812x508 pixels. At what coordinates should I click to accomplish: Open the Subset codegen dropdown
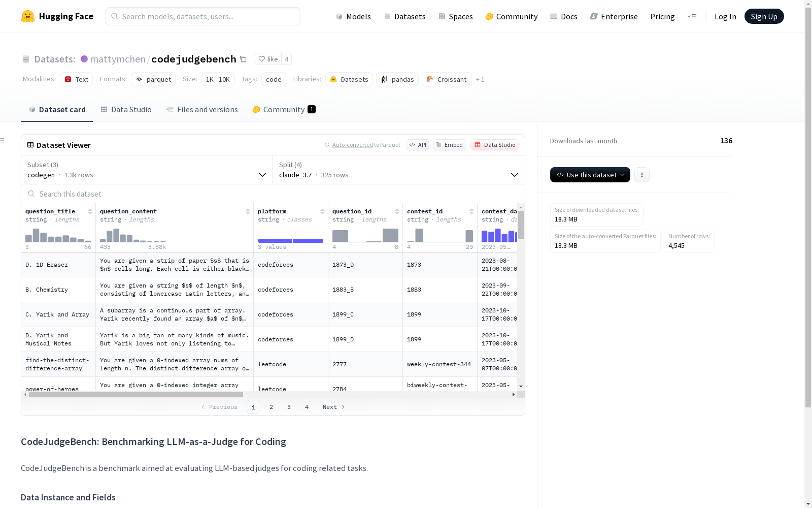[x=147, y=170]
